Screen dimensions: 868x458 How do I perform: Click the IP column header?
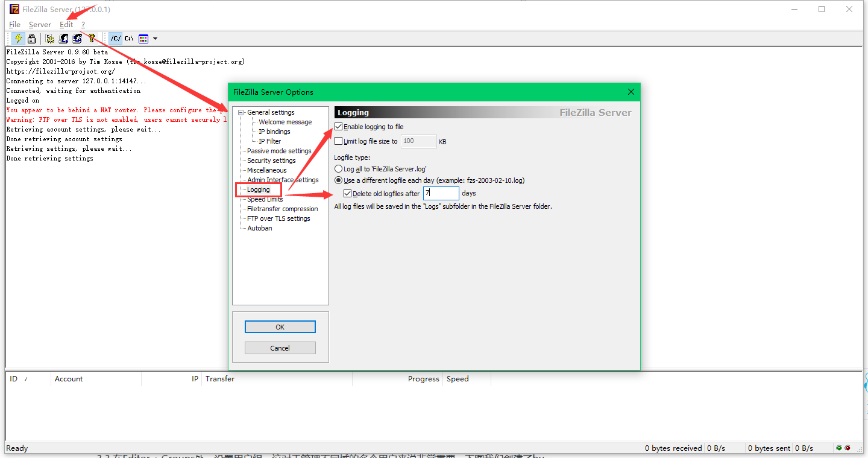pos(171,379)
